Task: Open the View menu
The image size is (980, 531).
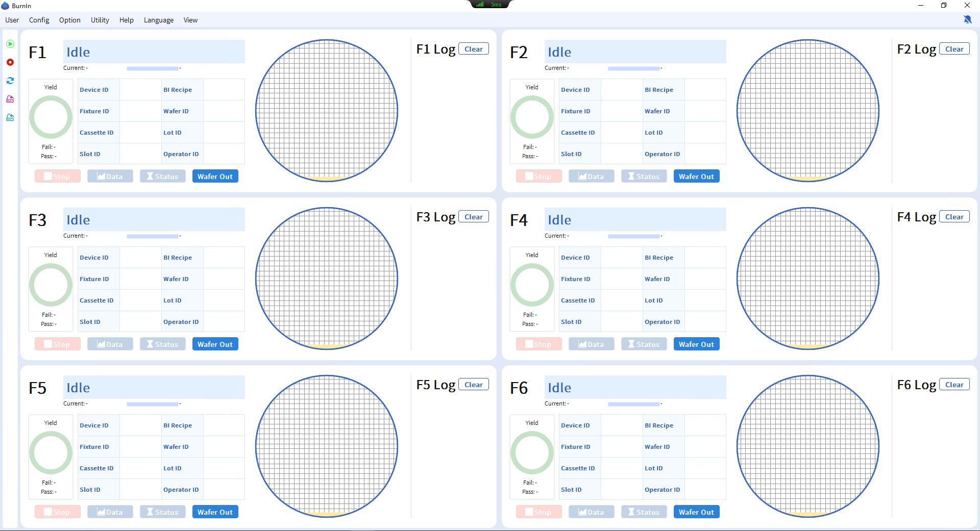Action: (190, 20)
